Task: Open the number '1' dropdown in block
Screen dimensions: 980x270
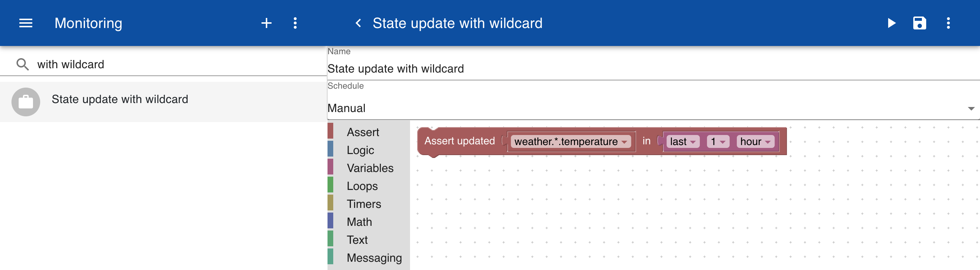Action: point(718,142)
